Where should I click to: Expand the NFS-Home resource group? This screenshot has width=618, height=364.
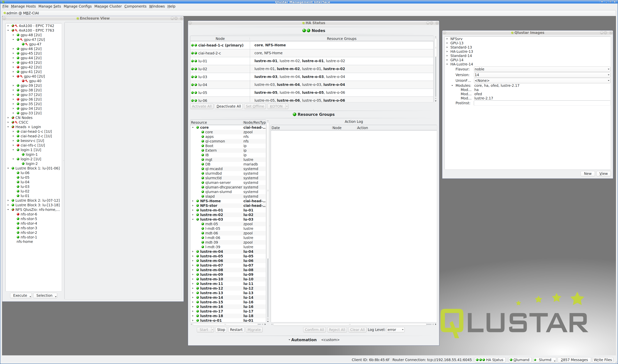pyautogui.click(x=193, y=201)
